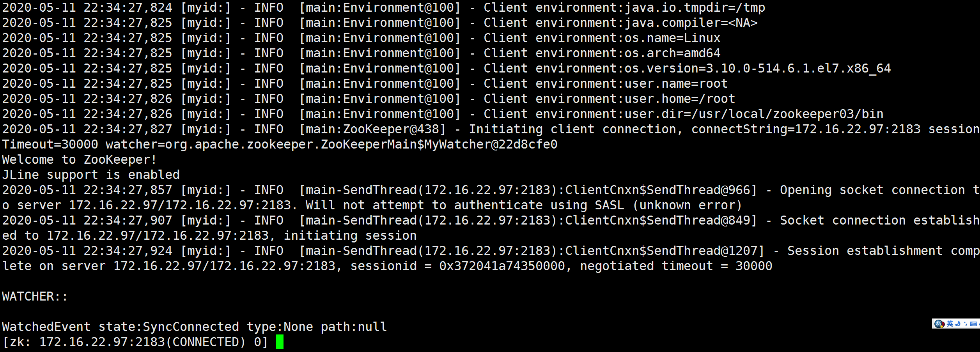This screenshot has width=980, height=352.
Task: Click the java.compiler=<NA> log entry
Action: pos(691,23)
